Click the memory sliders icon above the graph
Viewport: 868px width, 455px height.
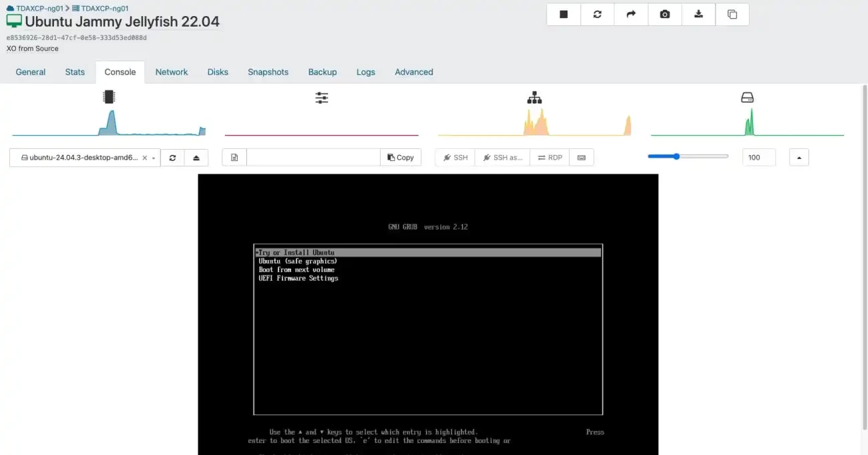(x=322, y=98)
